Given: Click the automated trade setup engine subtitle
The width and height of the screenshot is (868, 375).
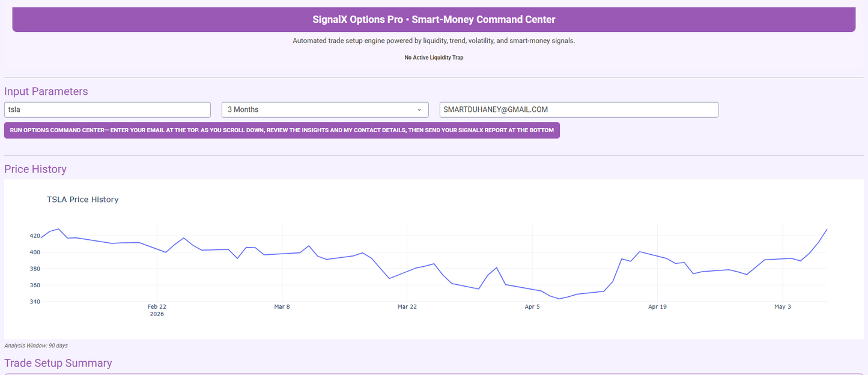Looking at the screenshot, I should click(x=434, y=41).
